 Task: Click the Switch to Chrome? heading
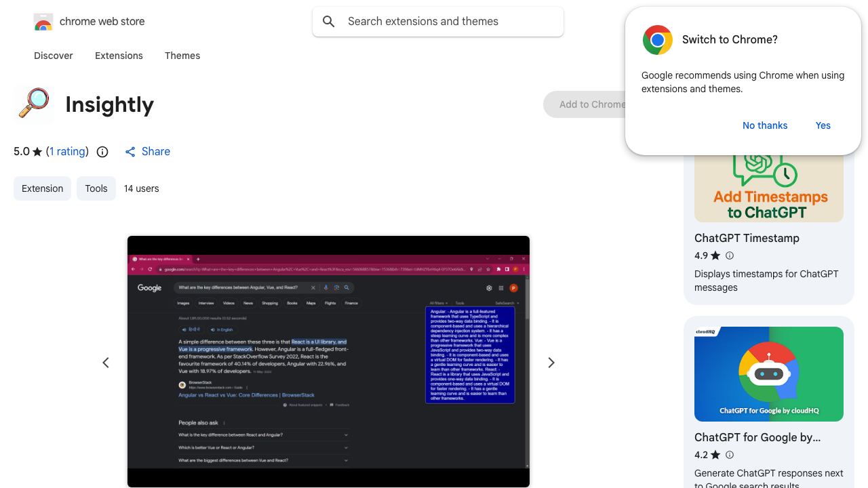730,40
